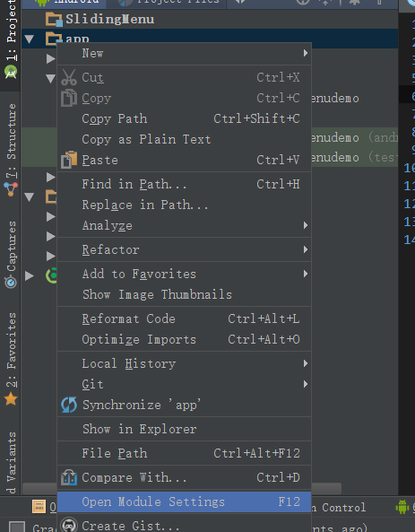Open the Analyze submenu
Screen dimensions: 415x532
184,225
